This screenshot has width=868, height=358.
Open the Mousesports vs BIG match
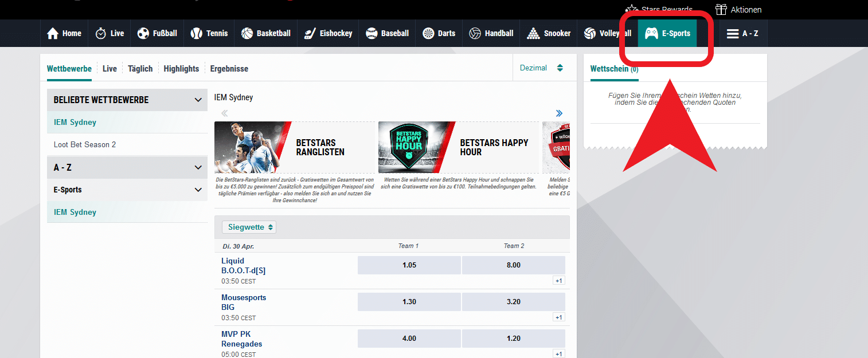pyautogui.click(x=244, y=302)
